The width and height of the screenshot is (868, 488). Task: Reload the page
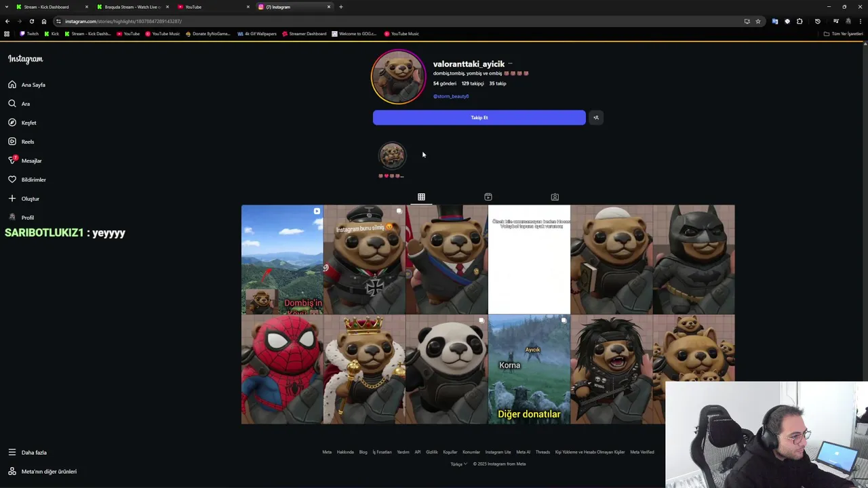(31, 21)
